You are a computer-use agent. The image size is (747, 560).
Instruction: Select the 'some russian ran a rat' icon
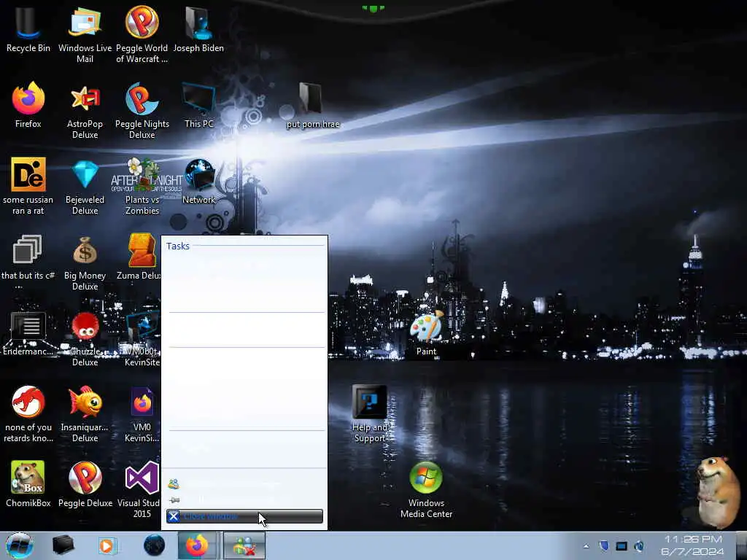pyautogui.click(x=28, y=186)
